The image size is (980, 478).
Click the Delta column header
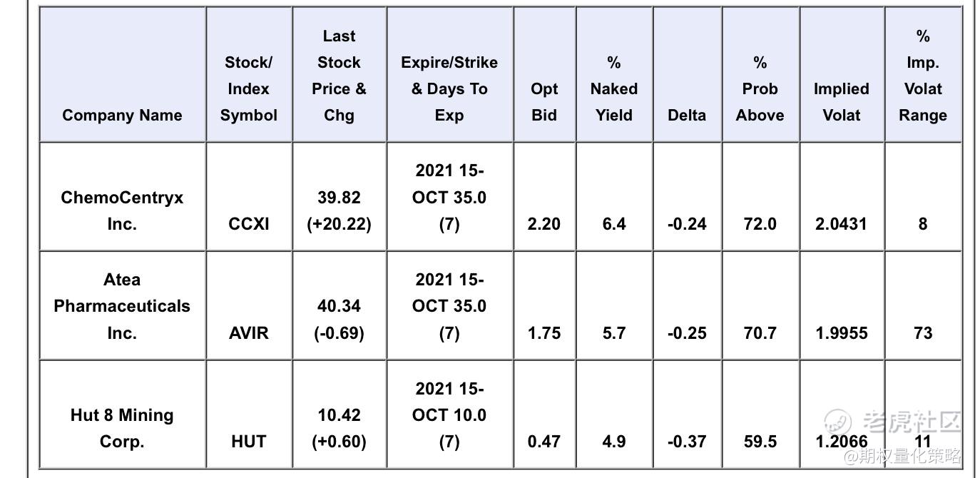(x=687, y=116)
